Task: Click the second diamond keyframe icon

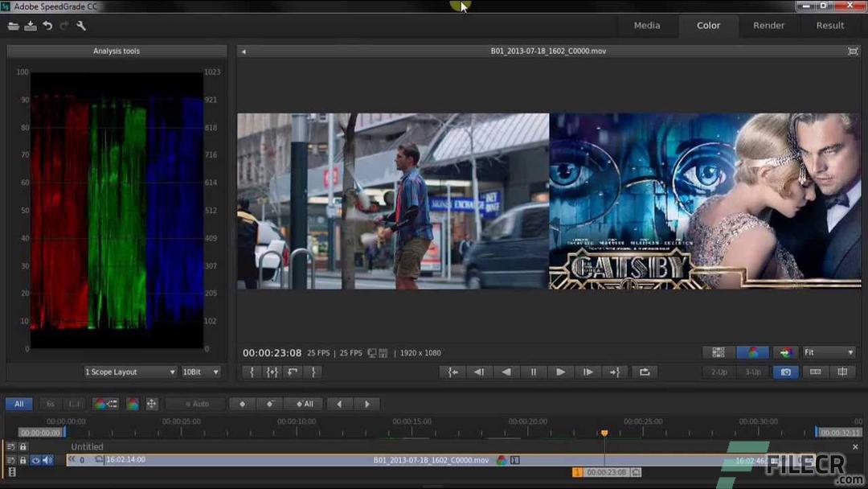Action: (x=269, y=404)
